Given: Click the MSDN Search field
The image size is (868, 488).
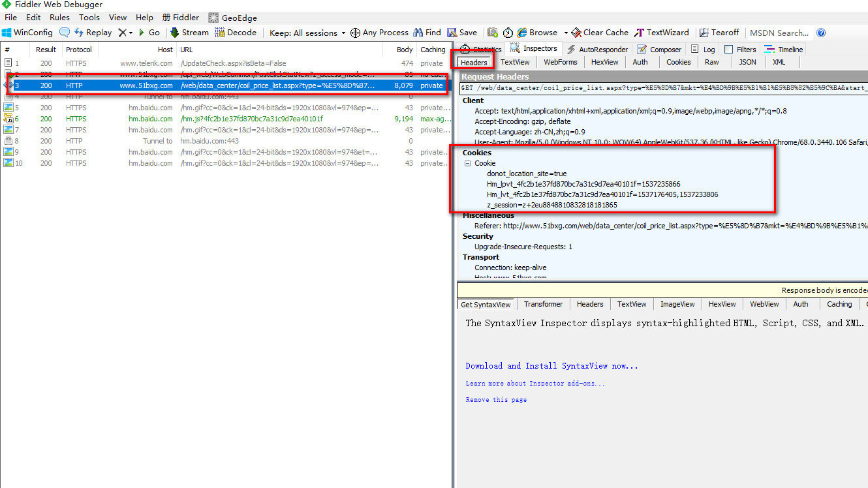Looking at the screenshot, I should [x=780, y=33].
